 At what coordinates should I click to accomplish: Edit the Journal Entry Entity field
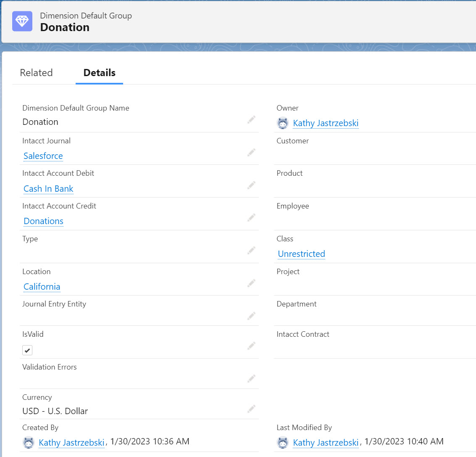click(x=251, y=316)
